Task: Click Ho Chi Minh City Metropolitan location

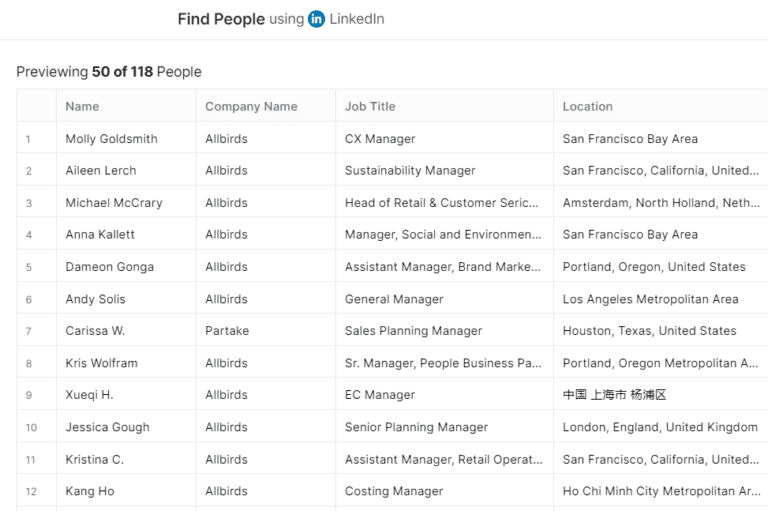Action: pos(662,491)
